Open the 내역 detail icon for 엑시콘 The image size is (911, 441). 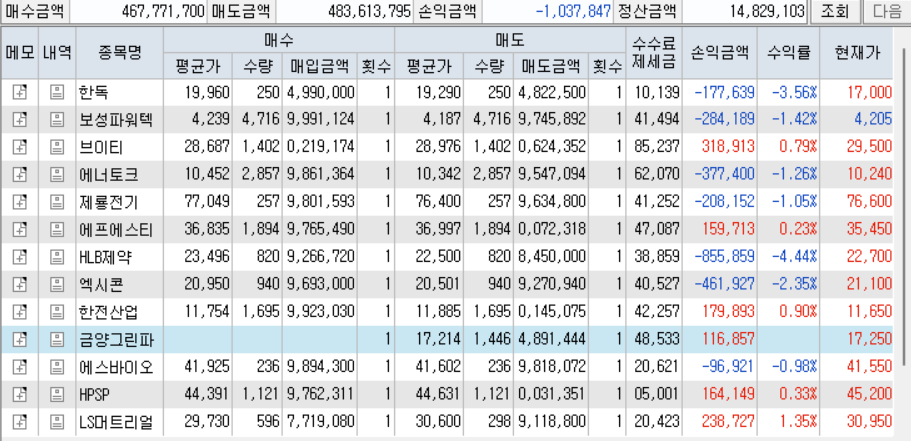[x=57, y=284]
